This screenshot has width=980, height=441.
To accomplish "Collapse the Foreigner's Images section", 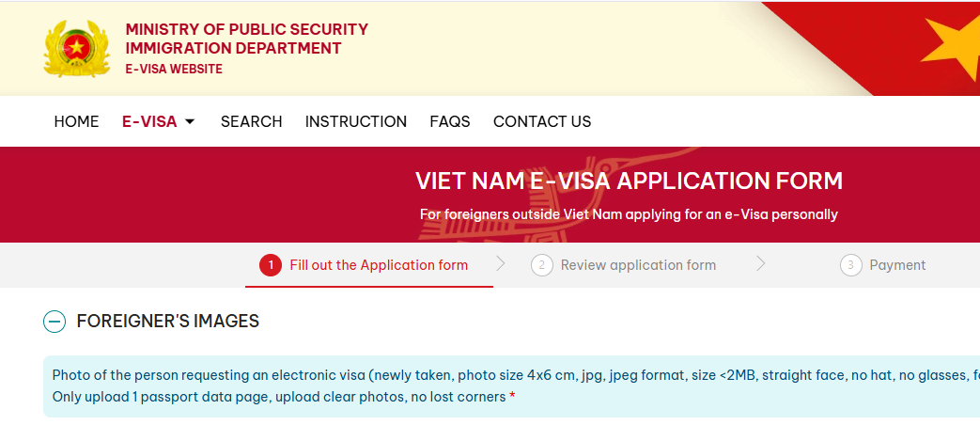I will click(54, 322).
